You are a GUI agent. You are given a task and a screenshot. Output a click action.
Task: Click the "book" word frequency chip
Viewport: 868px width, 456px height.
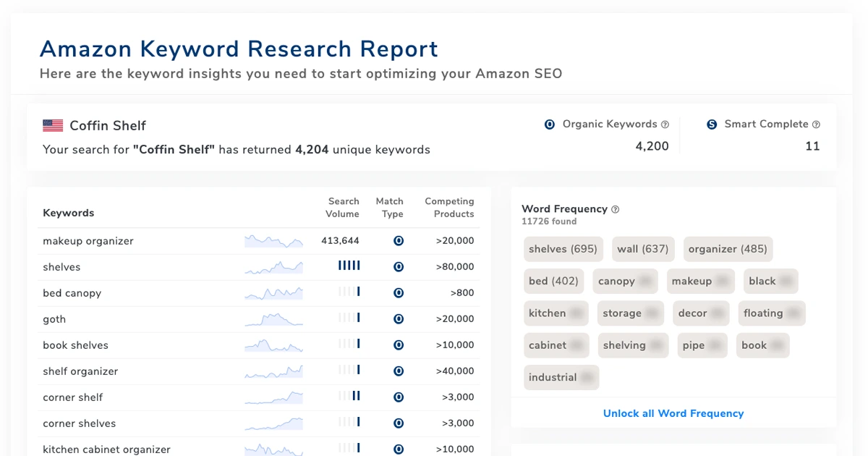click(763, 345)
